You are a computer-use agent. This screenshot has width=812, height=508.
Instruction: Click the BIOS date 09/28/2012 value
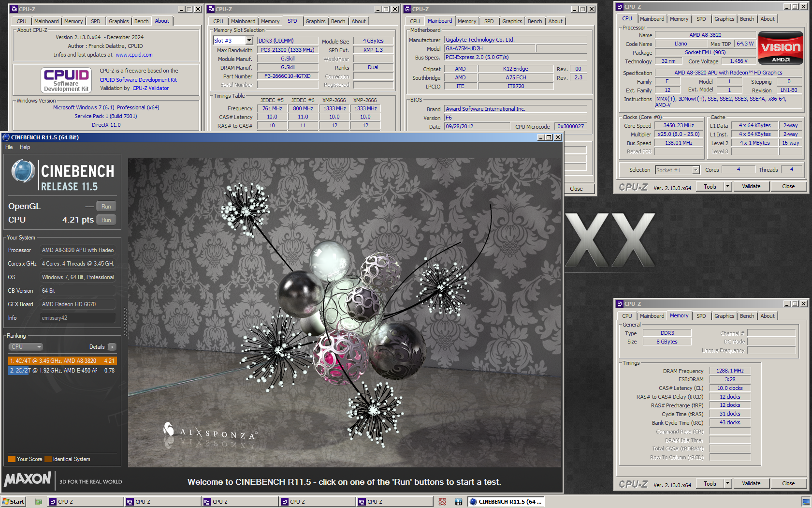pos(477,126)
